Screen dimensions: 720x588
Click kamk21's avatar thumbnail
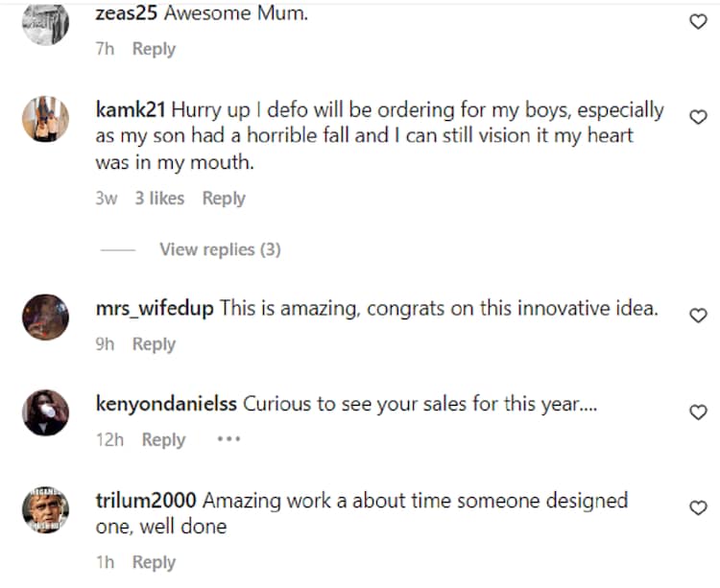tap(45, 120)
